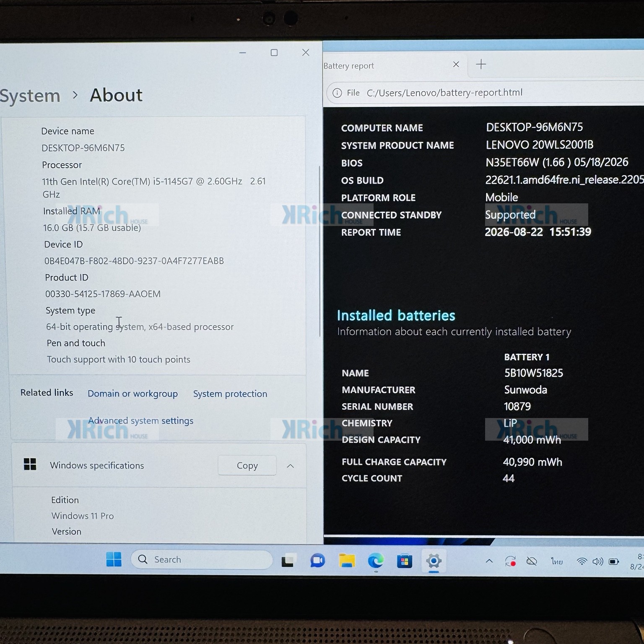Open the Domain or workgroup link
The image size is (644, 644).
click(x=132, y=394)
